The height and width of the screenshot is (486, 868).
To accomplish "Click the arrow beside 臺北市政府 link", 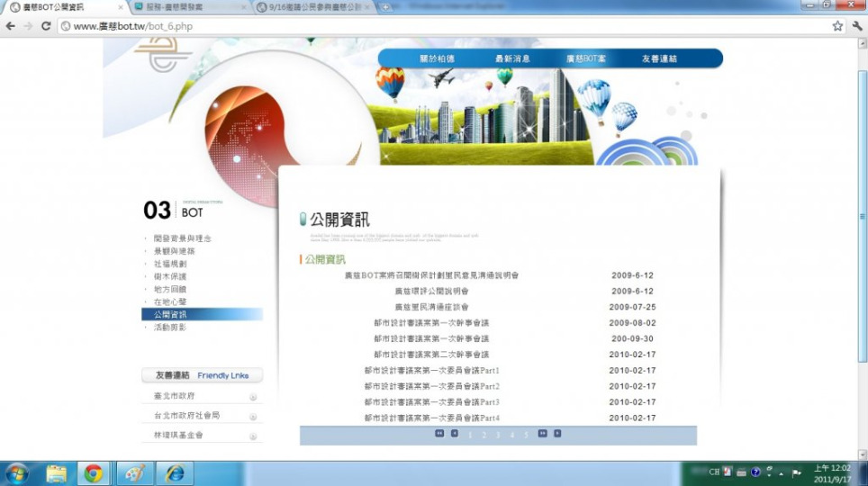I will tap(253, 397).
